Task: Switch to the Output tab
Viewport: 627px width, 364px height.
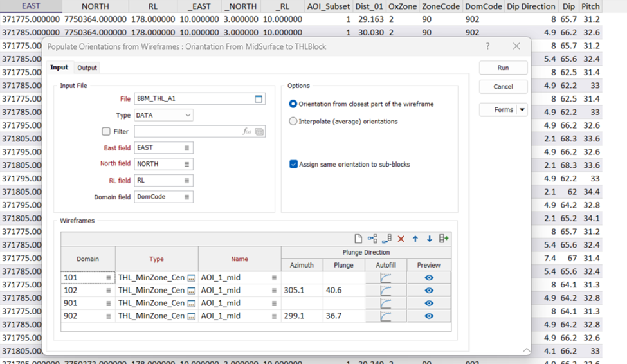Action: pos(87,68)
